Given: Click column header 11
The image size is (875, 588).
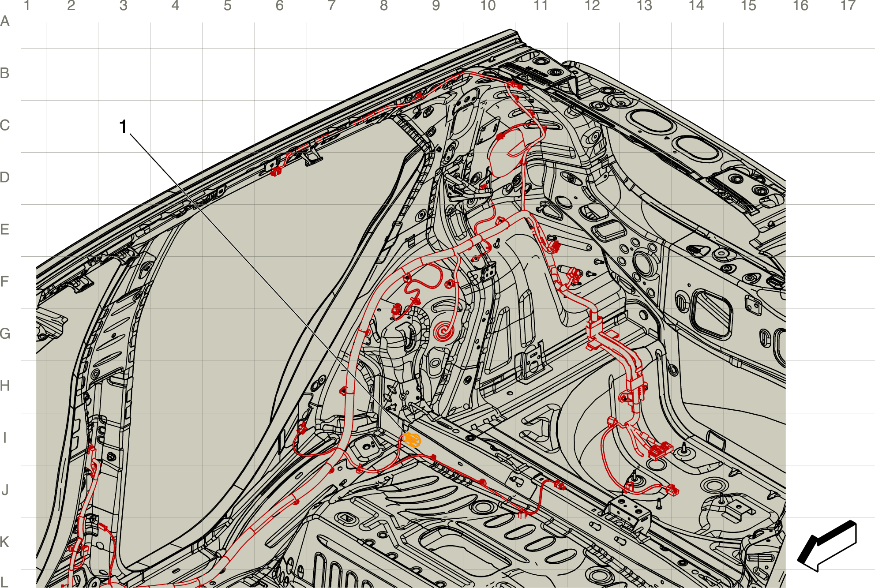Looking at the screenshot, I should [541, 6].
